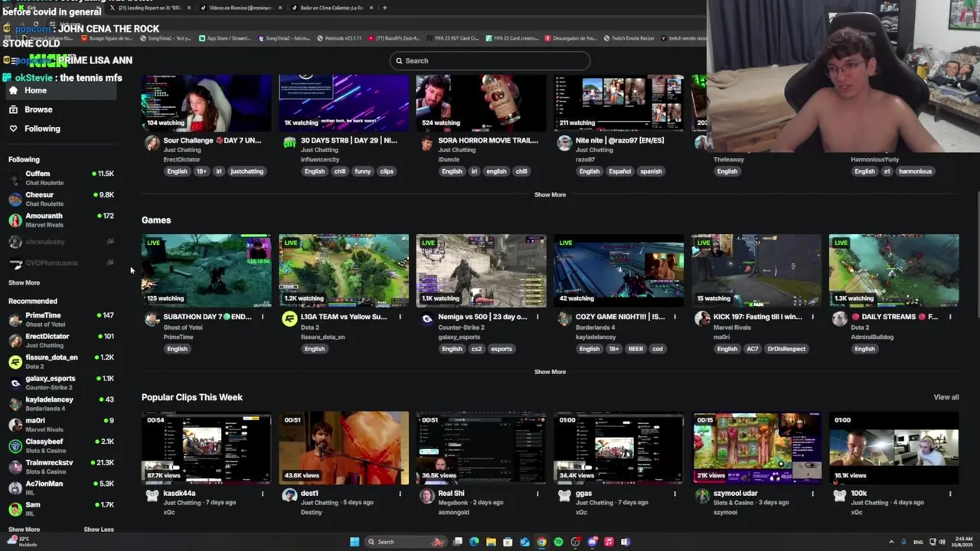Viewport: 980px width, 551px height.
Task: Open Microsoft Store from taskbar
Action: (x=508, y=542)
